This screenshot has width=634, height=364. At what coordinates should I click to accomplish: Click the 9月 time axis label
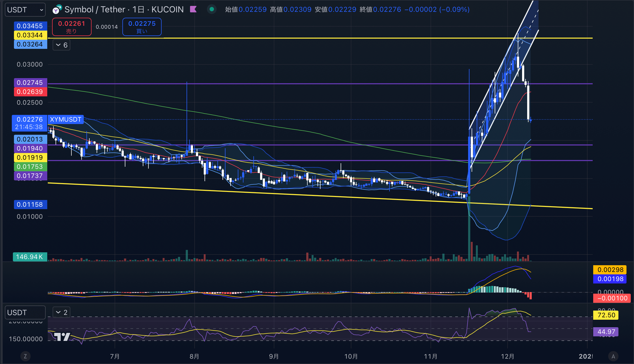click(274, 356)
